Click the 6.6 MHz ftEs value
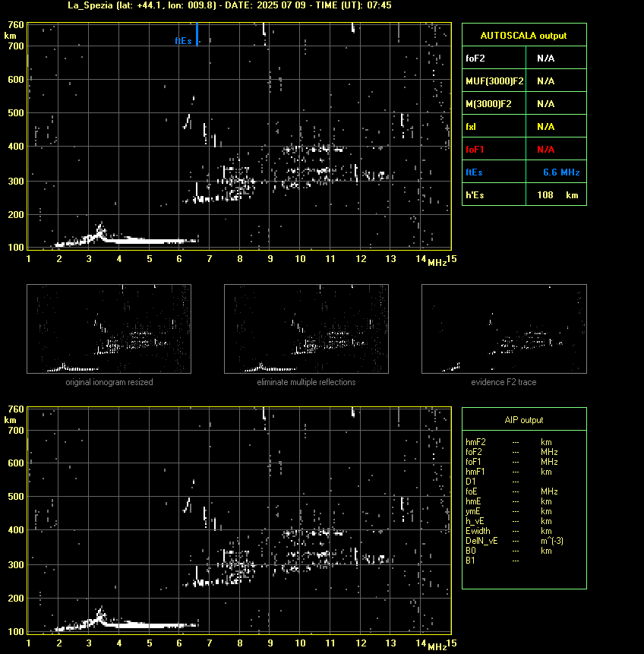This screenshot has width=644, height=654. (561, 172)
